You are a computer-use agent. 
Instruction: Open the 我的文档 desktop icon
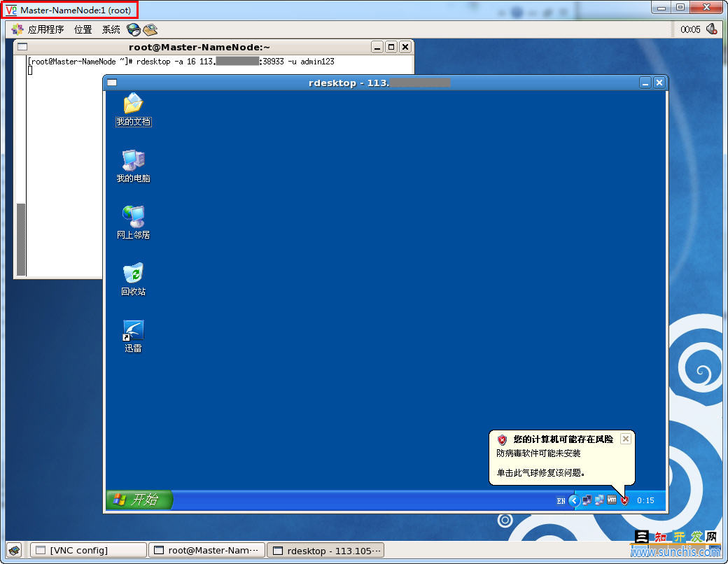pos(133,109)
